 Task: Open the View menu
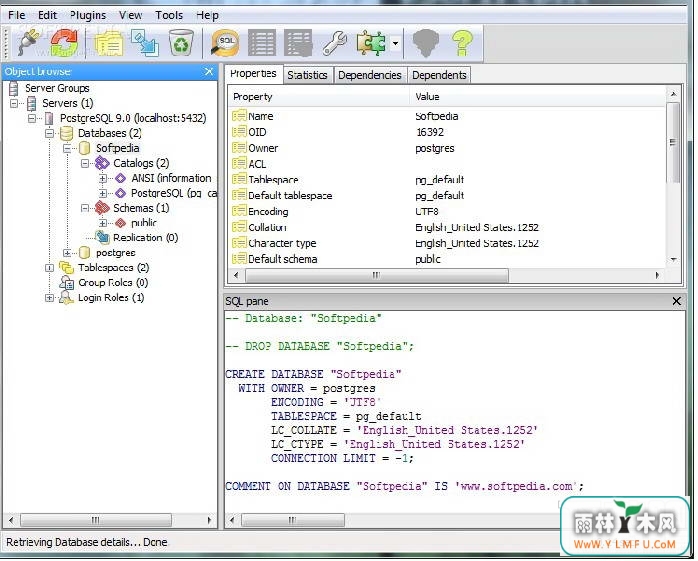130,15
